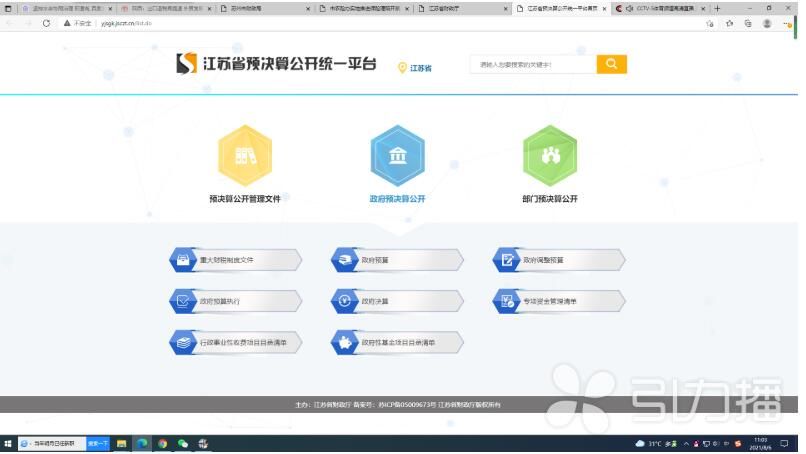Click the not-secure warning icon
This screenshot has height=454, width=806.
click(67, 23)
